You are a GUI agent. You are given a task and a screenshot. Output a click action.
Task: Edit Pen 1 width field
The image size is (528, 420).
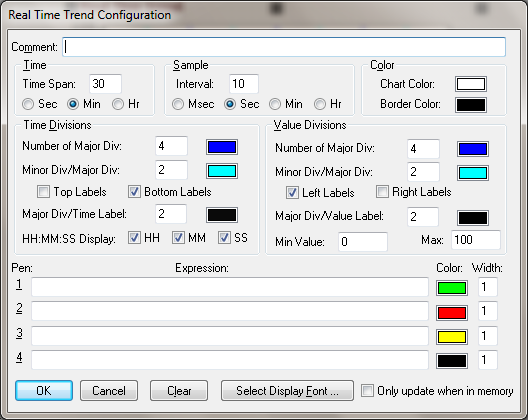click(x=488, y=287)
